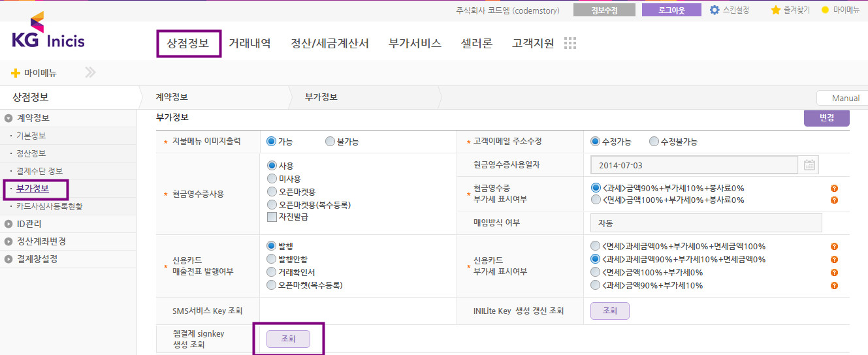Click help icon for 현금영수증 <면세>금액100% option
Viewport: 868px width, 355px height.
coord(834,200)
